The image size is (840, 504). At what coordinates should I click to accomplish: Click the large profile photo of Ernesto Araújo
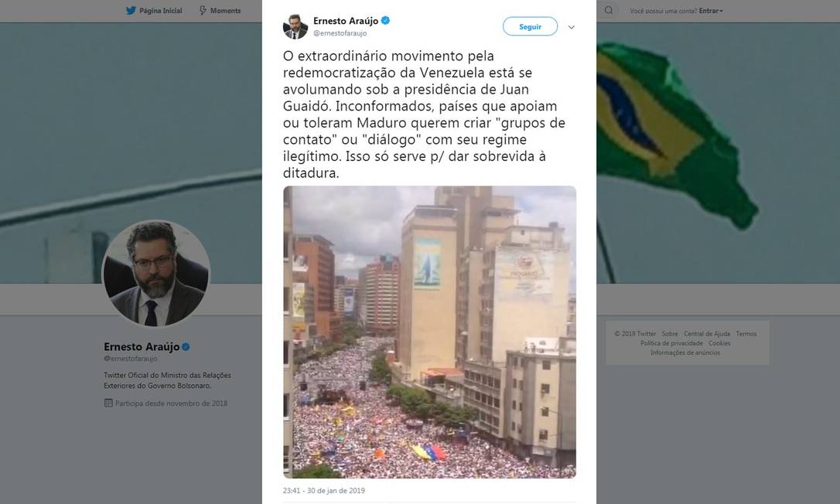[156, 273]
